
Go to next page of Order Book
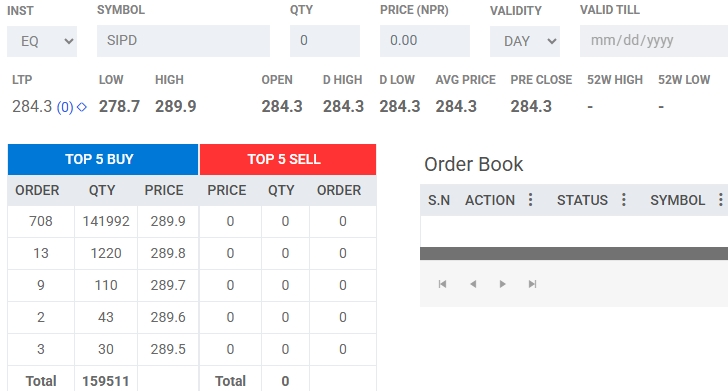(x=502, y=284)
